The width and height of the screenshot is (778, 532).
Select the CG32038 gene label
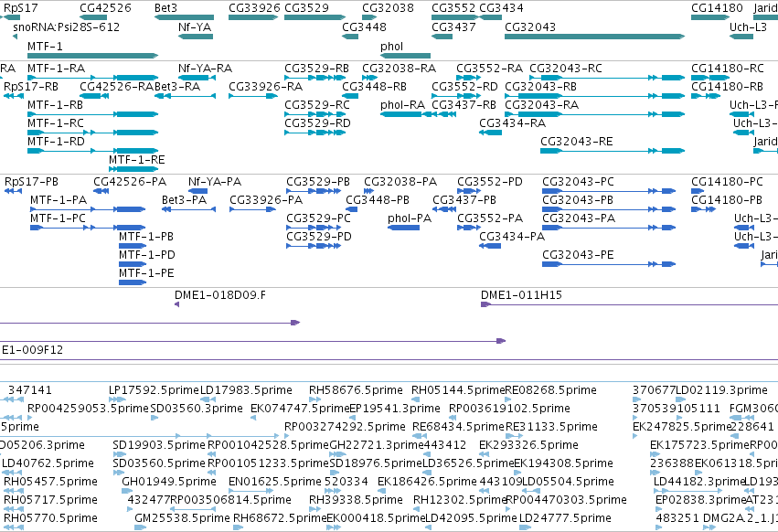click(x=388, y=8)
